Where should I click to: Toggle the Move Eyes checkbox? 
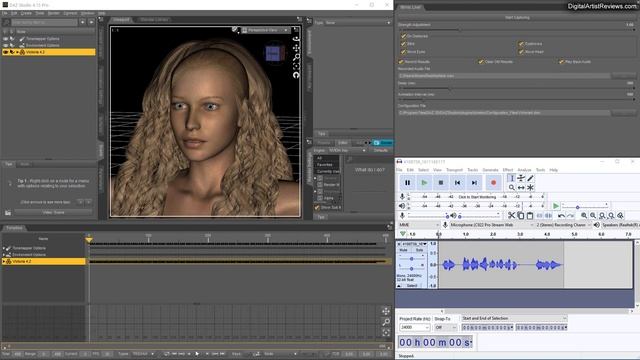403,52
